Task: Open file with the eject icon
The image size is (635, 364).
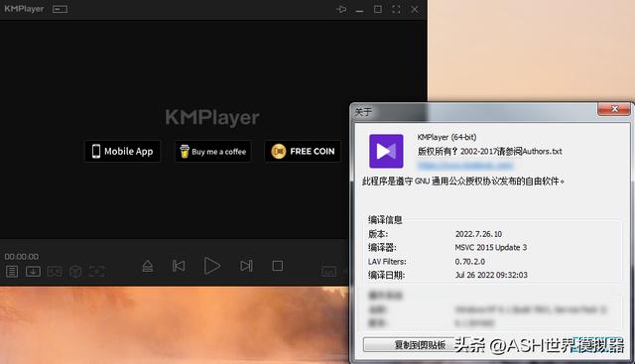Action: (x=148, y=266)
